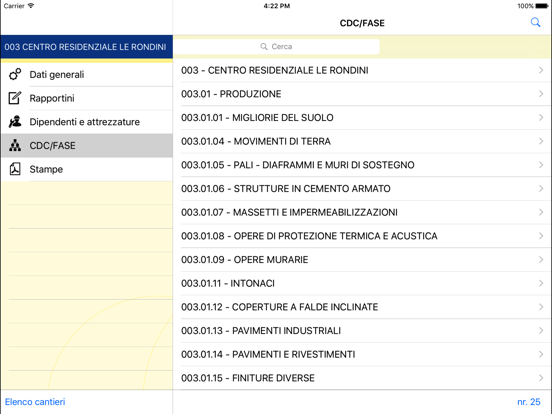Select '003.01.06 - STRUTTURE IN CEMENTO ARMATO' text
Screen dimensions: 552x414
point(286,188)
